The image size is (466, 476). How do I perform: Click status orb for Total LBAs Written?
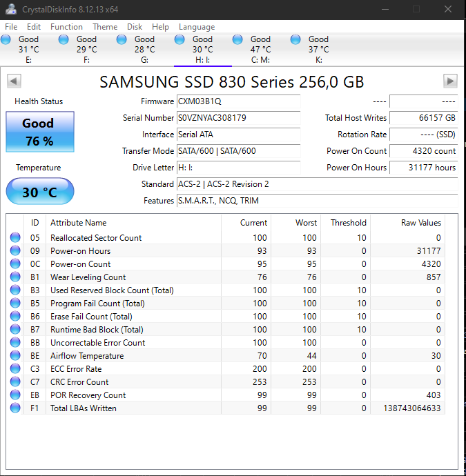pyautogui.click(x=15, y=408)
